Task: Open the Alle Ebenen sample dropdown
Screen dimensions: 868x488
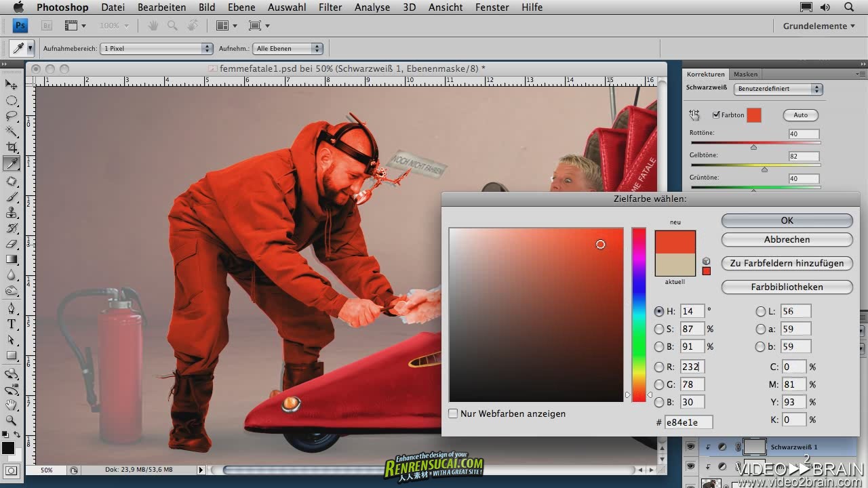Action: point(288,48)
